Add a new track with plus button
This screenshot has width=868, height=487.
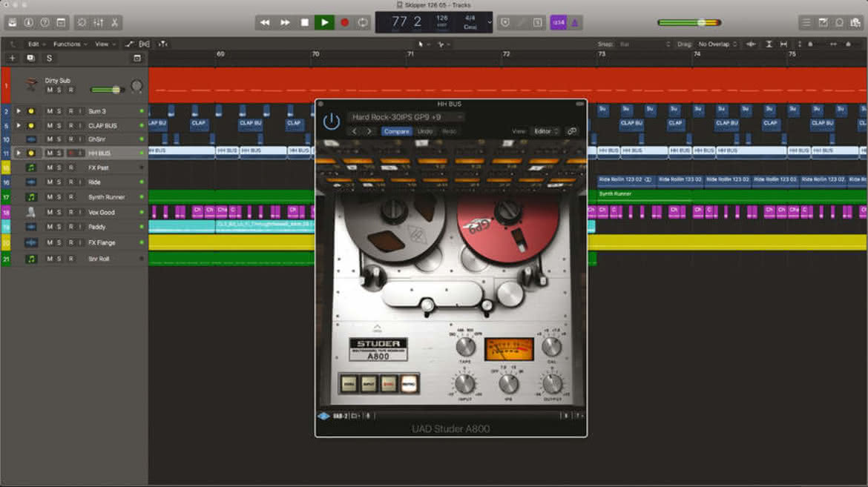click(x=12, y=58)
